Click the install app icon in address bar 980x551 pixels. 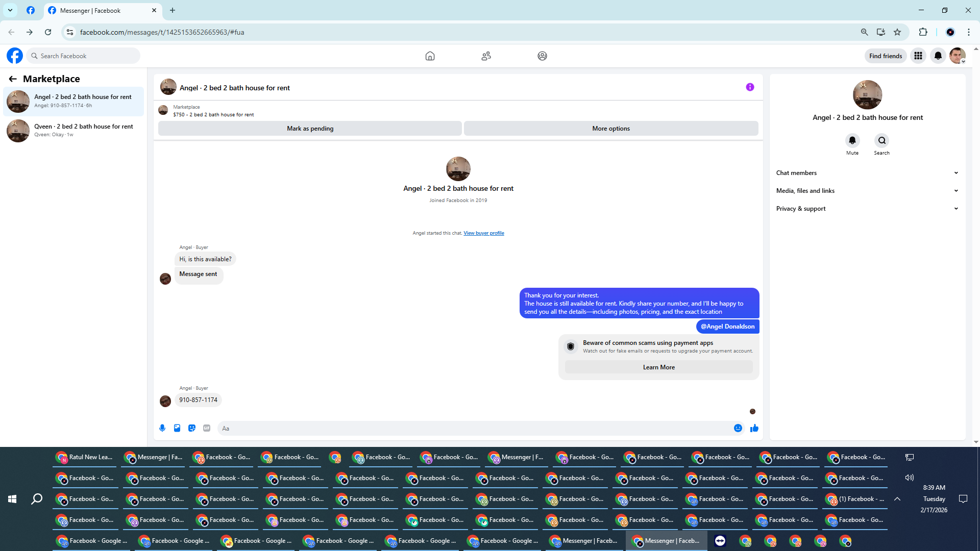click(x=881, y=32)
